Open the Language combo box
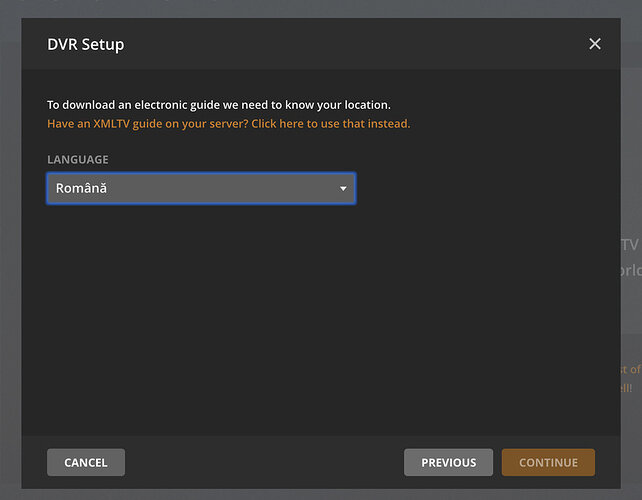The width and height of the screenshot is (642, 500). pos(200,188)
